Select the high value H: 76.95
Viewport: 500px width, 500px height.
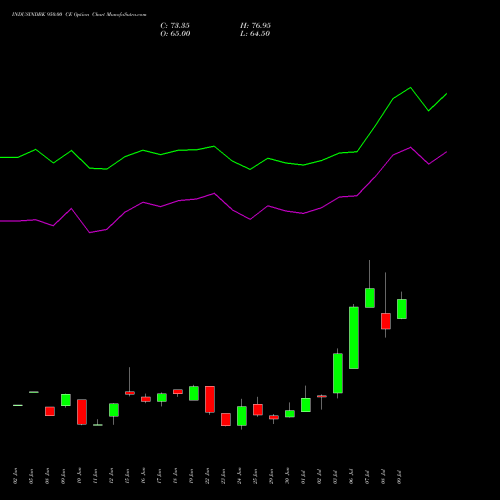pyautogui.click(x=255, y=26)
